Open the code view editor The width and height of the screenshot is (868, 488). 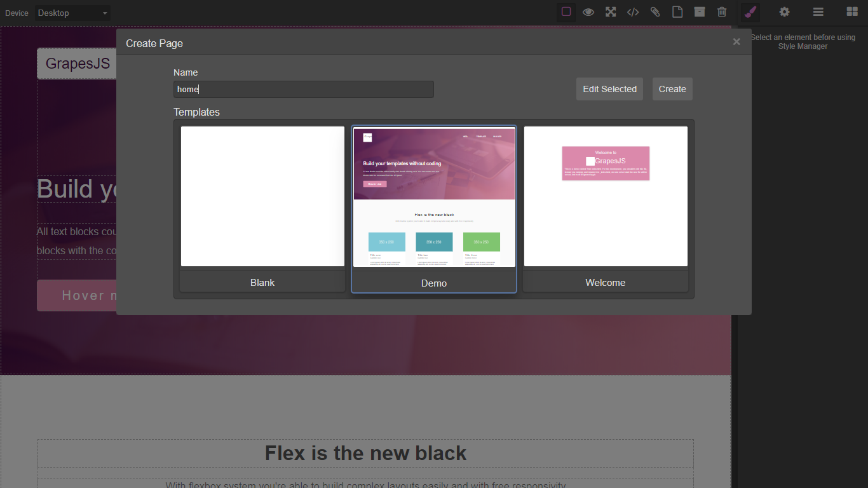click(x=633, y=11)
